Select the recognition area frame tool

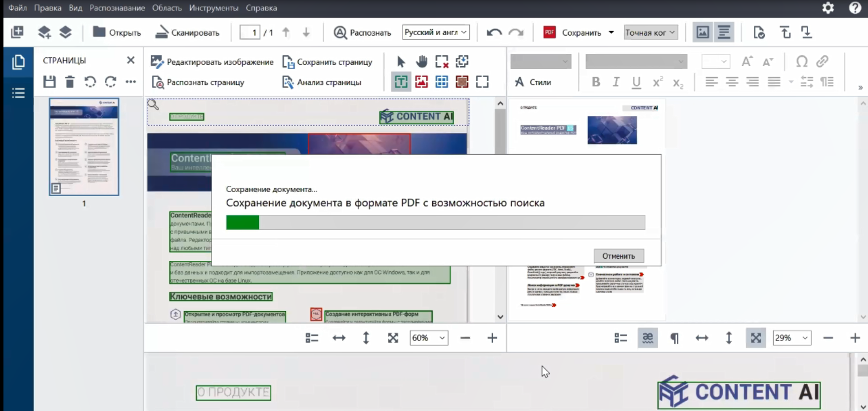(x=482, y=82)
